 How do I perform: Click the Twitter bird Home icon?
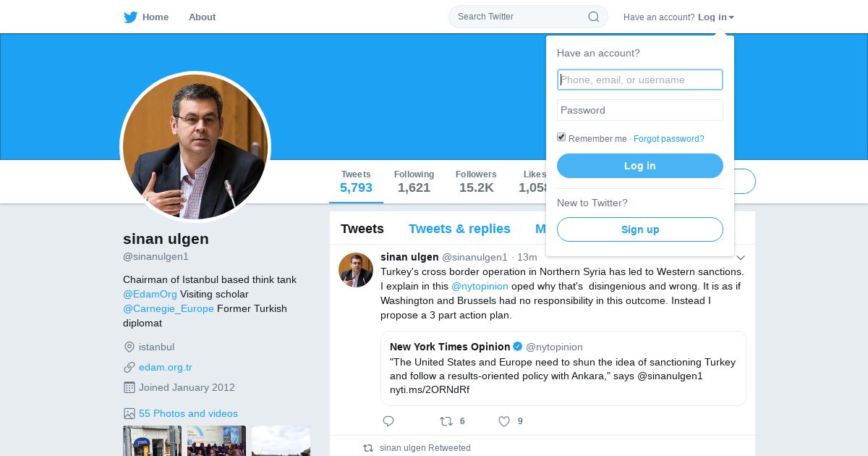(x=131, y=17)
